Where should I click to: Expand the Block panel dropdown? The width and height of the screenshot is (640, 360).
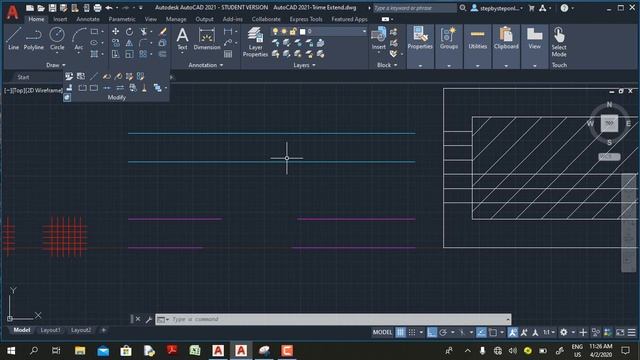click(x=387, y=65)
